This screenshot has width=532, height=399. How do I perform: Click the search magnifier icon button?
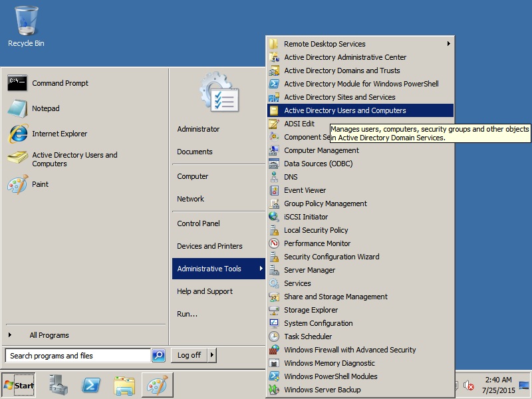click(158, 356)
